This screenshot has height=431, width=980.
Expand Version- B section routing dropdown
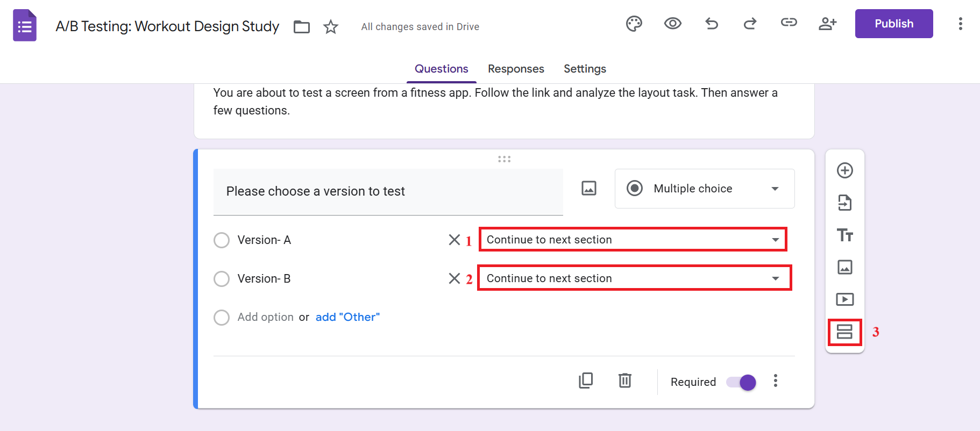pos(634,278)
